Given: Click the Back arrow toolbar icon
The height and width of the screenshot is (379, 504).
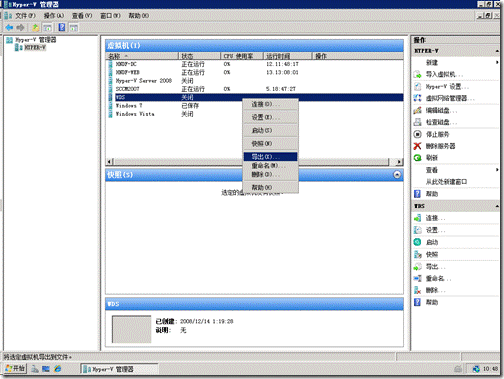Looking at the screenshot, I should pyautogui.click(x=9, y=27).
